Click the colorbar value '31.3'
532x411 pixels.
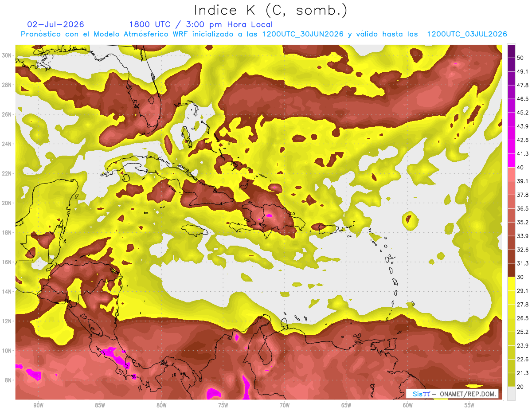pos(523,263)
